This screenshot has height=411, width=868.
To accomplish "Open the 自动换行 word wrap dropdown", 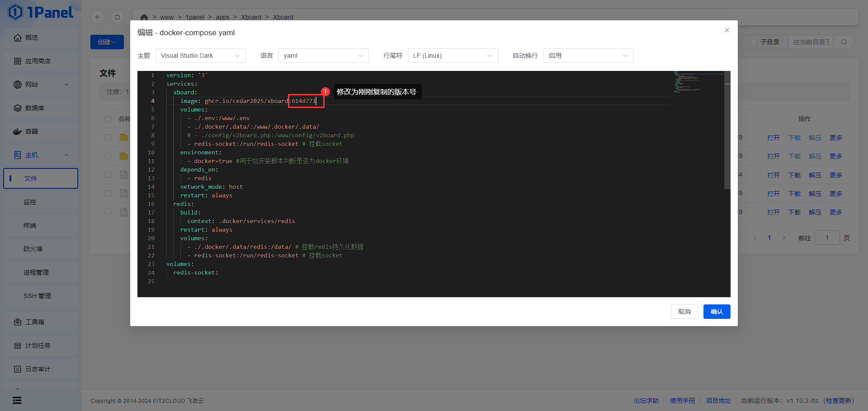I will tap(588, 56).
